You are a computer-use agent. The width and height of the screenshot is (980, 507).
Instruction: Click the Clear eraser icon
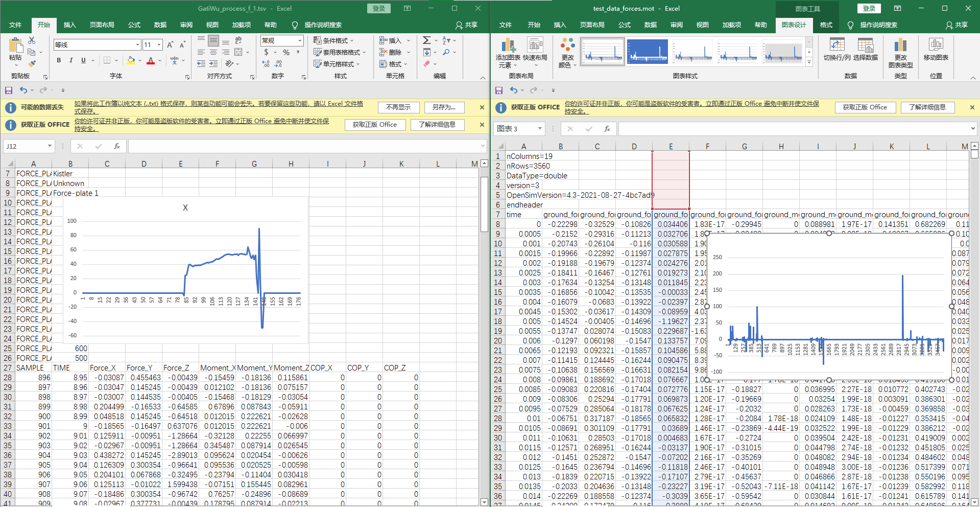[427, 64]
